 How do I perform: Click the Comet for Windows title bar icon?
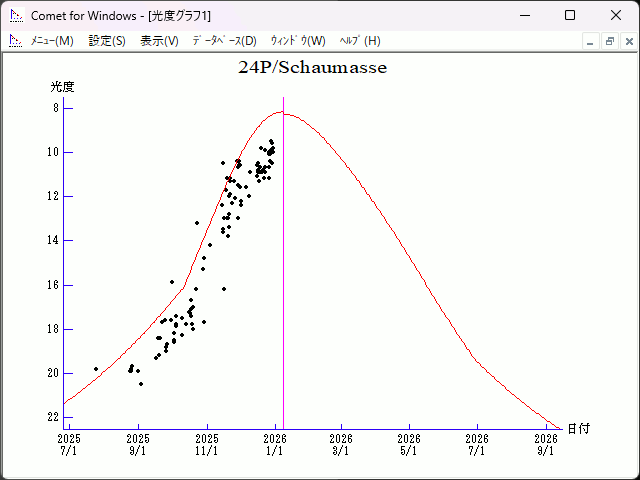click(15, 15)
